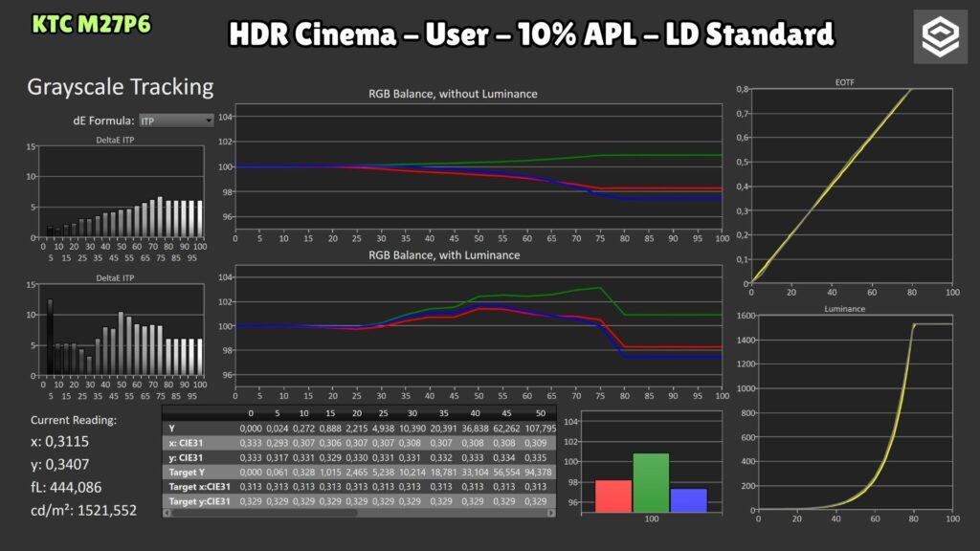Click the 'cd/m²: 1521,552' reading
This screenshot has height=551, width=980.
[x=84, y=511]
